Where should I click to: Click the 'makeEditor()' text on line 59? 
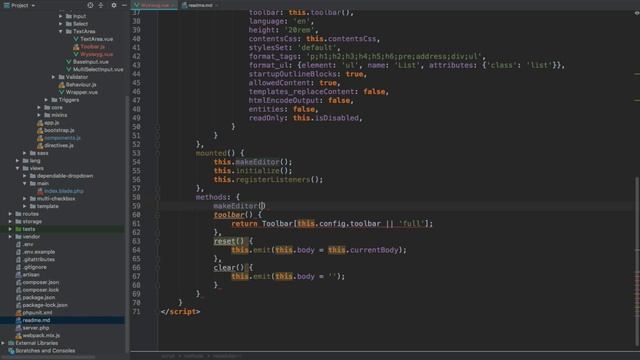coord(239,206)
